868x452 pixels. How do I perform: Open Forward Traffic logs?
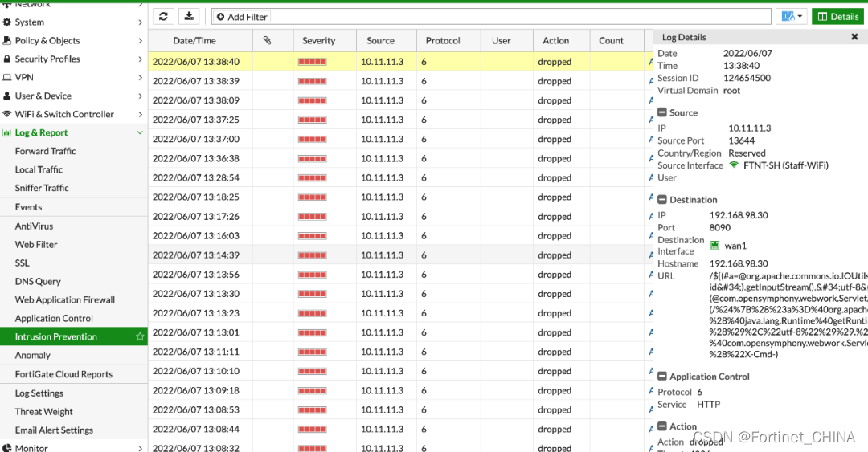(x=45, y=151)
